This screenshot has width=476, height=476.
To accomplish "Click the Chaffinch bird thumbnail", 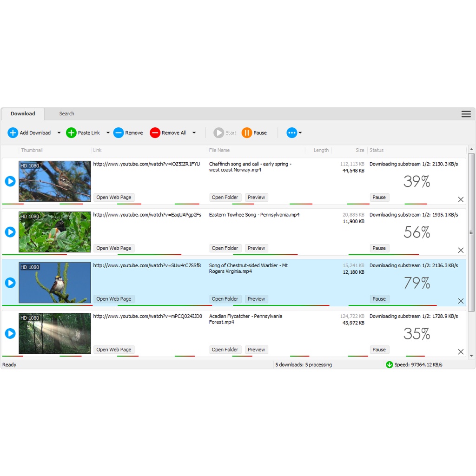I will 55,181.
